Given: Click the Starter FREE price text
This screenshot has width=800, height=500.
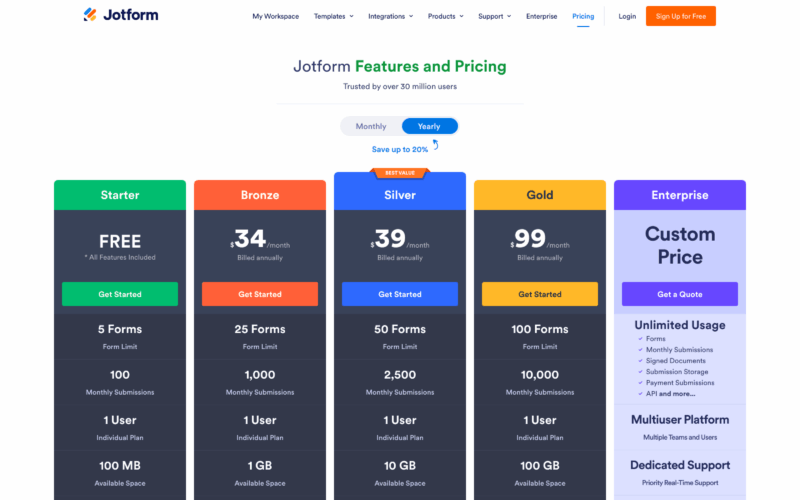Looking at the screenshot, I should click(x=120, y=241).
